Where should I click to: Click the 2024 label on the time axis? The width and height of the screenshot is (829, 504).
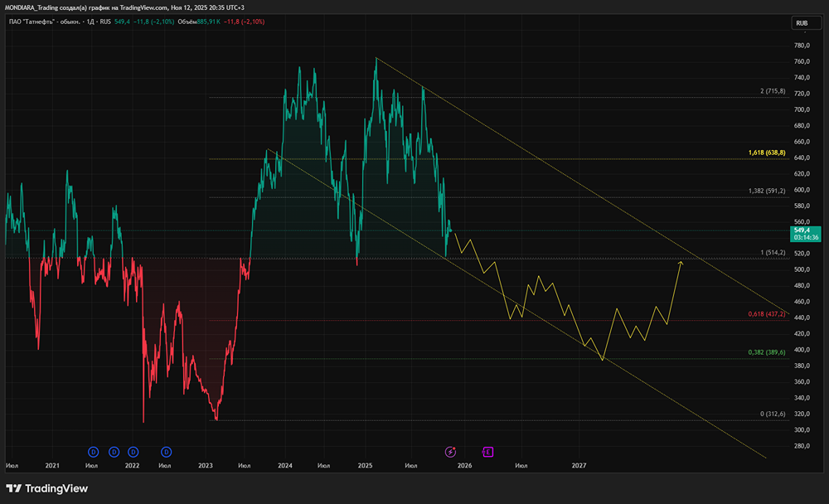point(285,465)
